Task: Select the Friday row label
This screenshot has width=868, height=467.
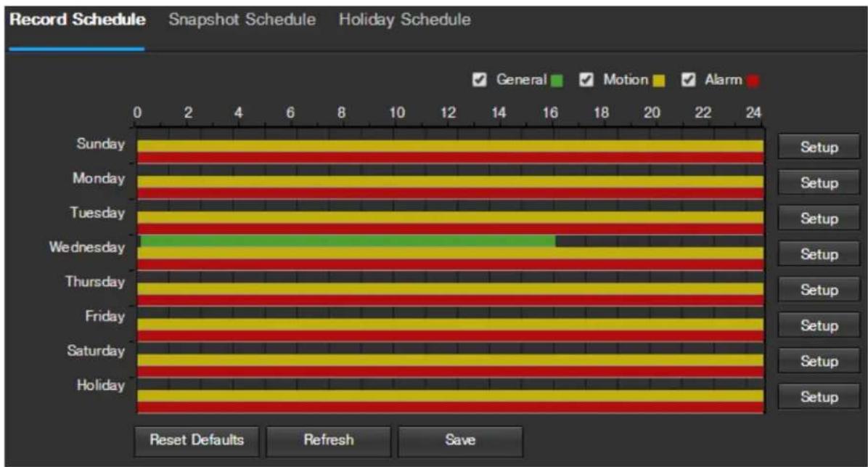Action: pyautogui.click(x=105, y=316)
